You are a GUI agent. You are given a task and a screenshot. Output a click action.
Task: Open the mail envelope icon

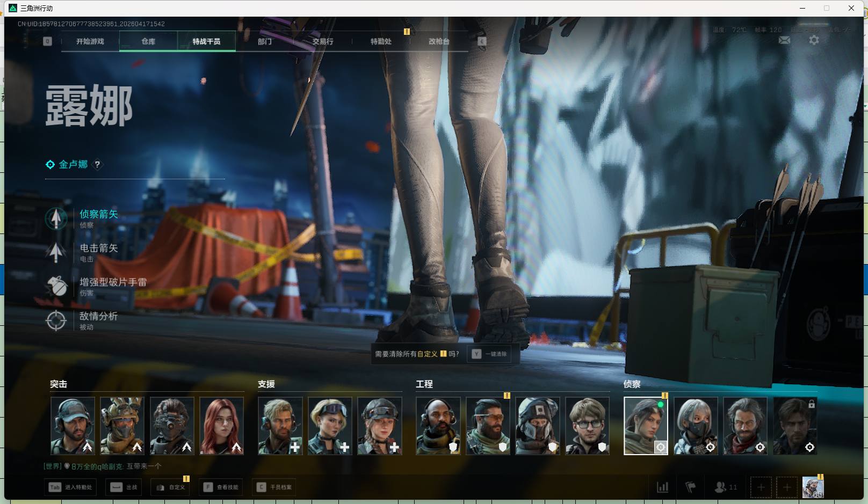pos(784,40)
